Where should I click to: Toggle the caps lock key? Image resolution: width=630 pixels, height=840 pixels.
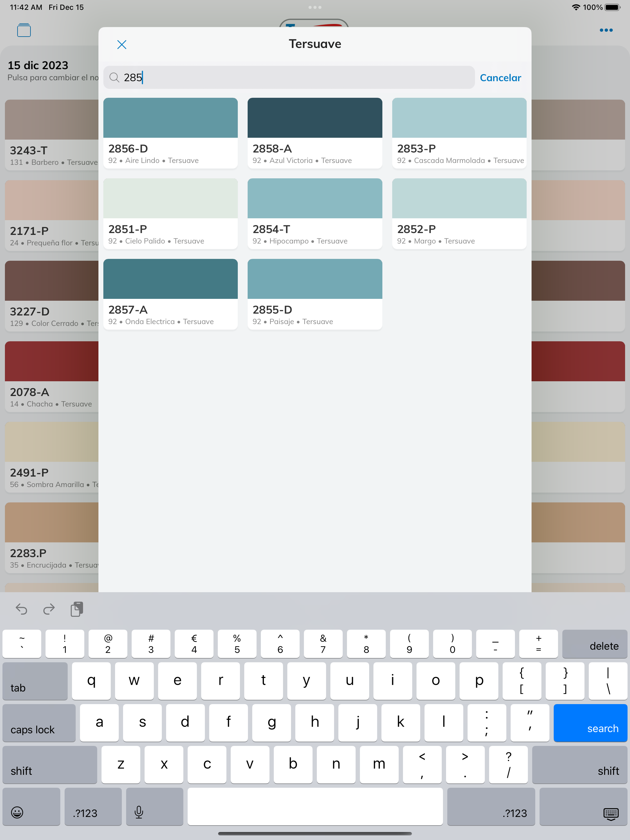[x=39, y=723]
